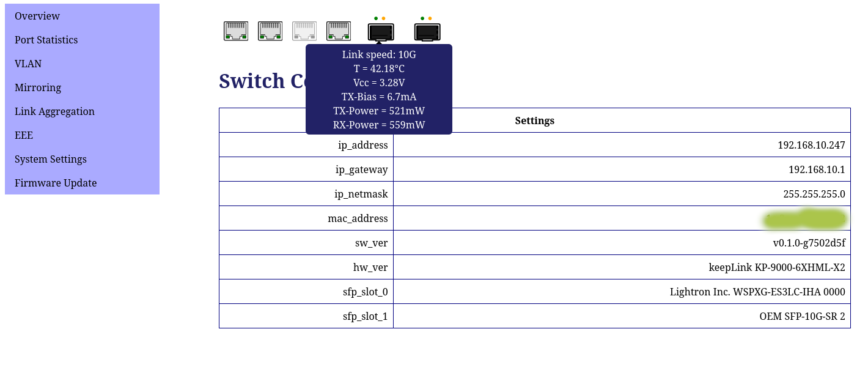This screenshot has width=868, height=381.
Task: Open System Settings in the sidebar
Action: point(82,159)
